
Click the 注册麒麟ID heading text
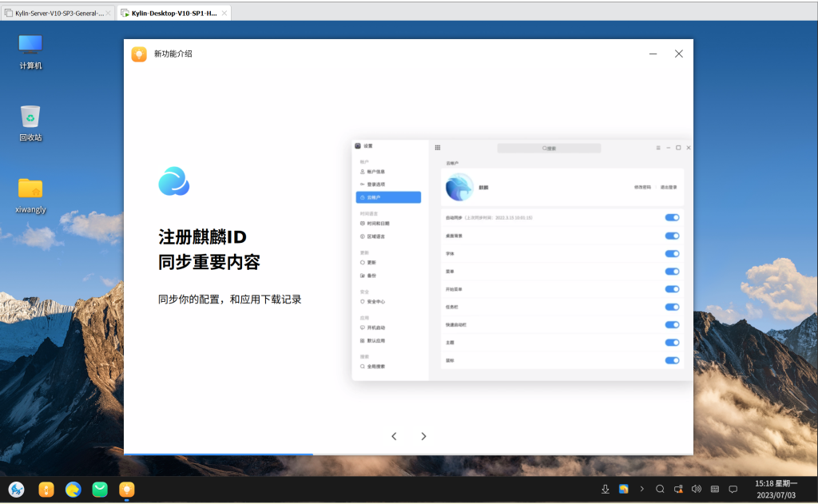[x=202, y=237]
